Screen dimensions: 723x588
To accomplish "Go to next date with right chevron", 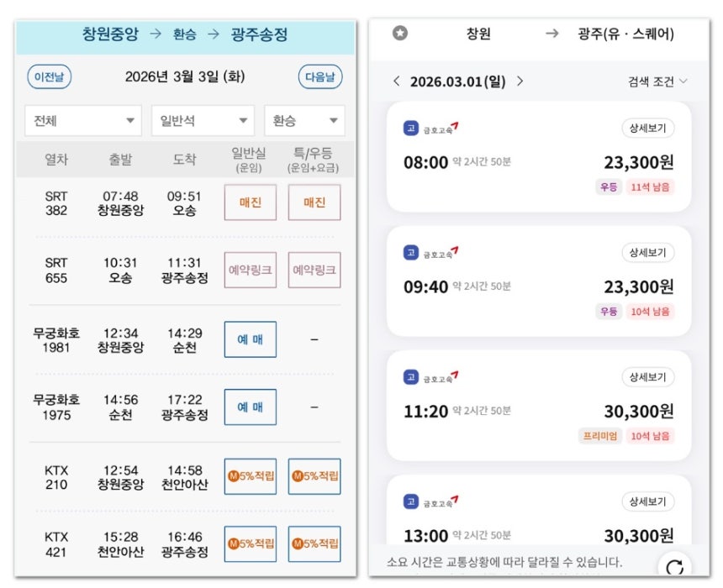I will (520, 81).
